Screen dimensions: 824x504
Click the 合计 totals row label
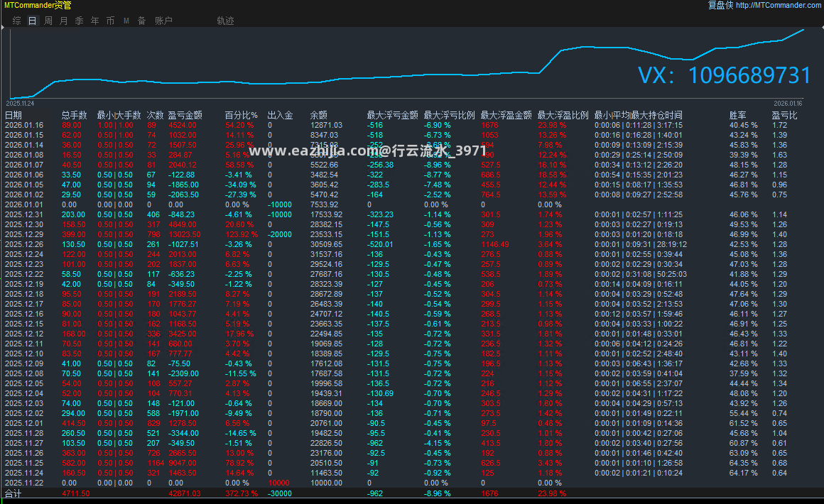(13, 494)
